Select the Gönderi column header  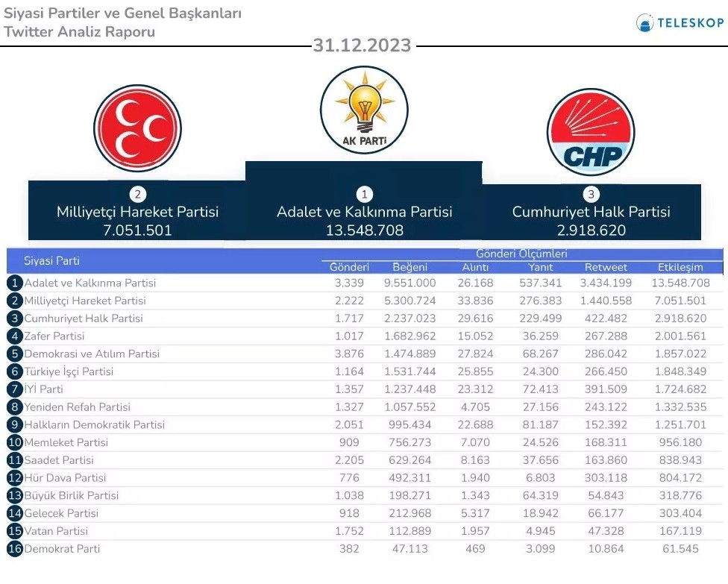point(349,267)
